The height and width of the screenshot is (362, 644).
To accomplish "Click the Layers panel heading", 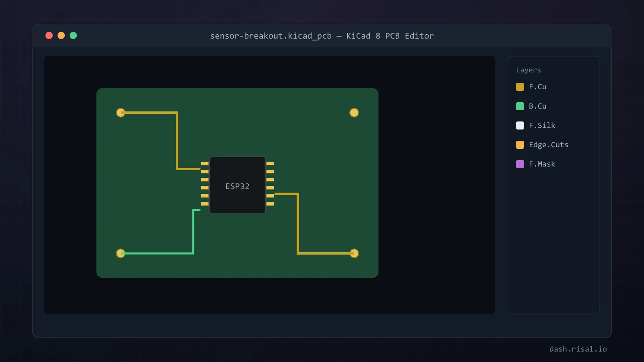I will click(x=528, y=70).
